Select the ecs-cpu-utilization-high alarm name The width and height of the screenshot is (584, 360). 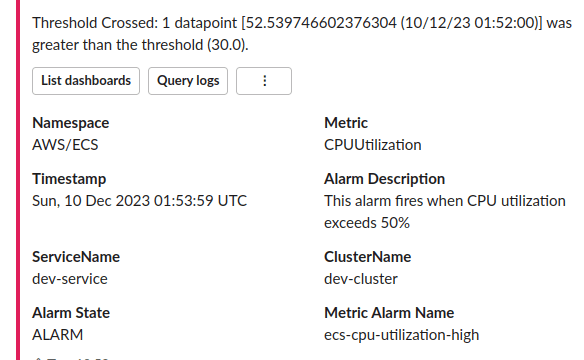(x=402, y=335)
